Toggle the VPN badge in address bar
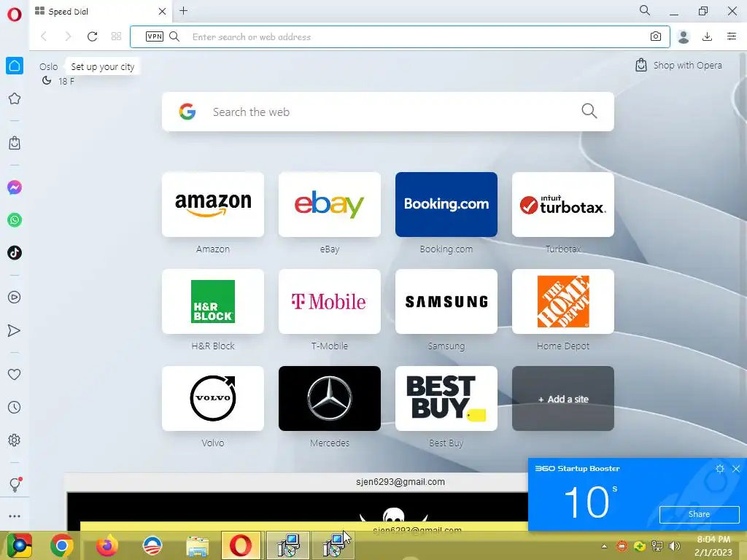747x560 pixels. coord(155,36)
